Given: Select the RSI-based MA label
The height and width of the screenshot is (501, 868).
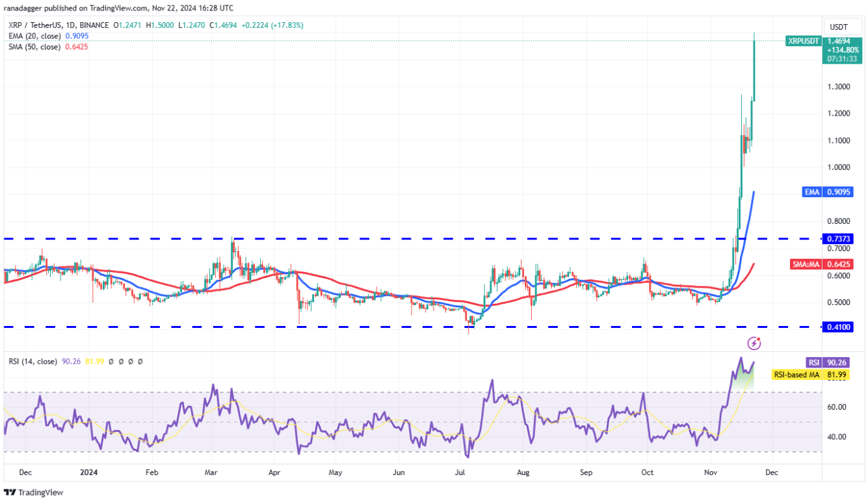Looking at the screenshot, I should (797, 375).
